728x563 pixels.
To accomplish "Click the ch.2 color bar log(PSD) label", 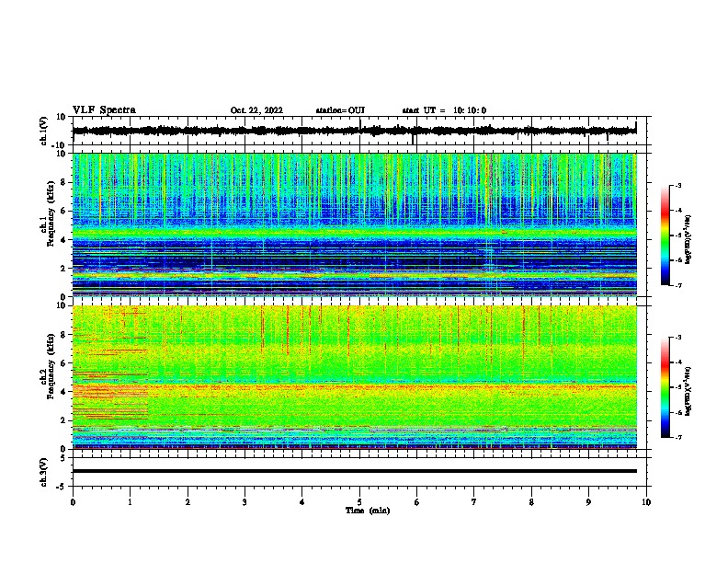I will coord(688,391).
